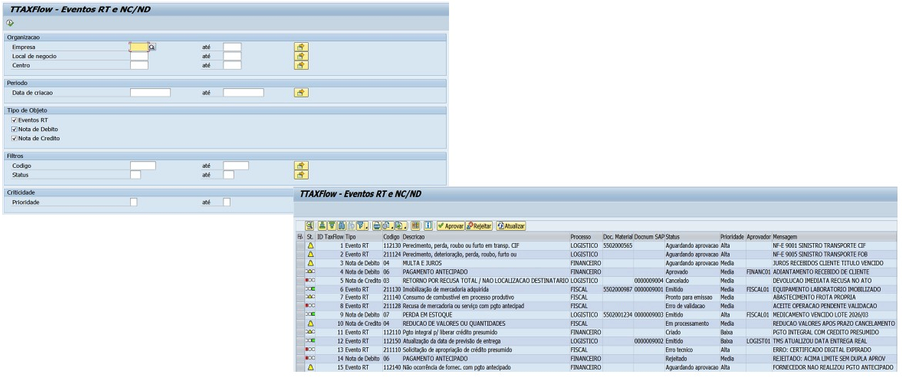The width and height of the screenshot is (902, 378).
Task: Click the Print icon in list toolbar
Action: tap(377, 226)
